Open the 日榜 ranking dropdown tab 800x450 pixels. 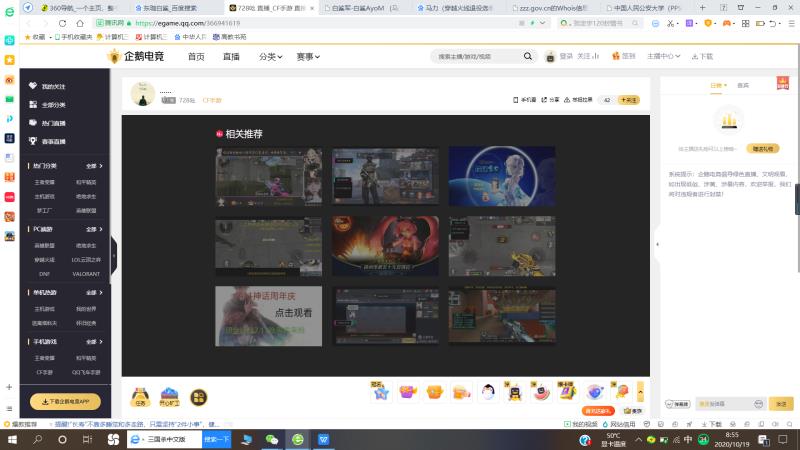718,85
